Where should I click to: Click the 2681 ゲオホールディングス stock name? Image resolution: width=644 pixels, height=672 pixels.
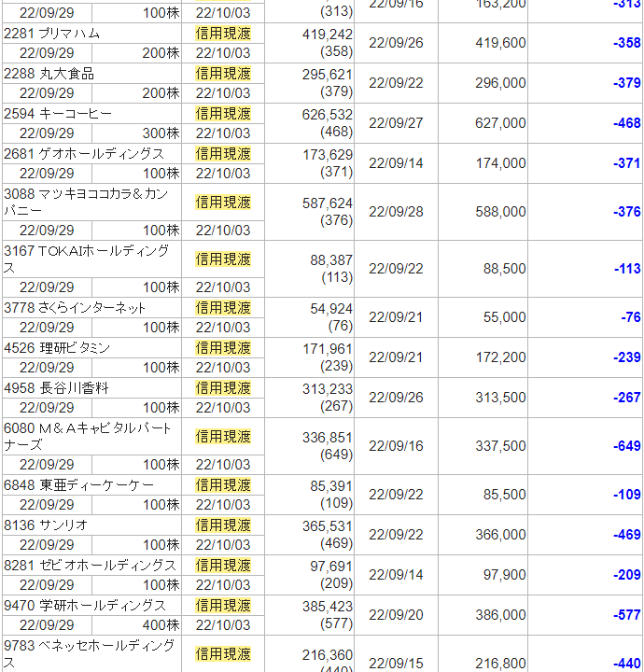84,154
